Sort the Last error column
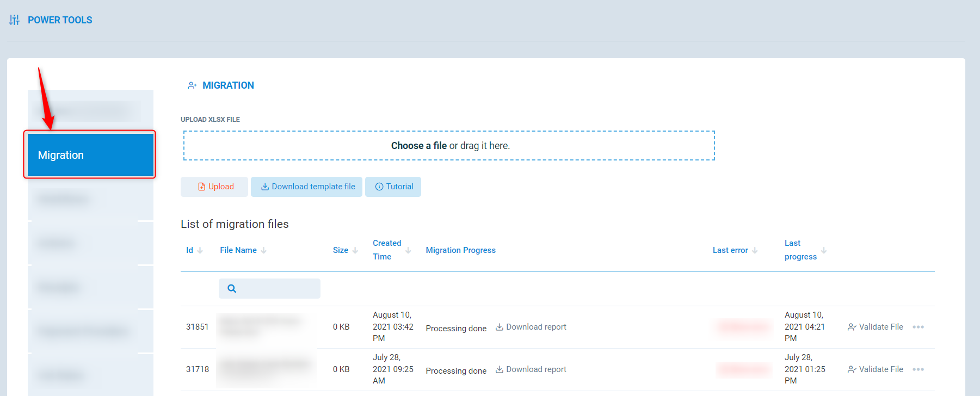The width and height of the screenshot is (980, 396). tap(755, 250)
